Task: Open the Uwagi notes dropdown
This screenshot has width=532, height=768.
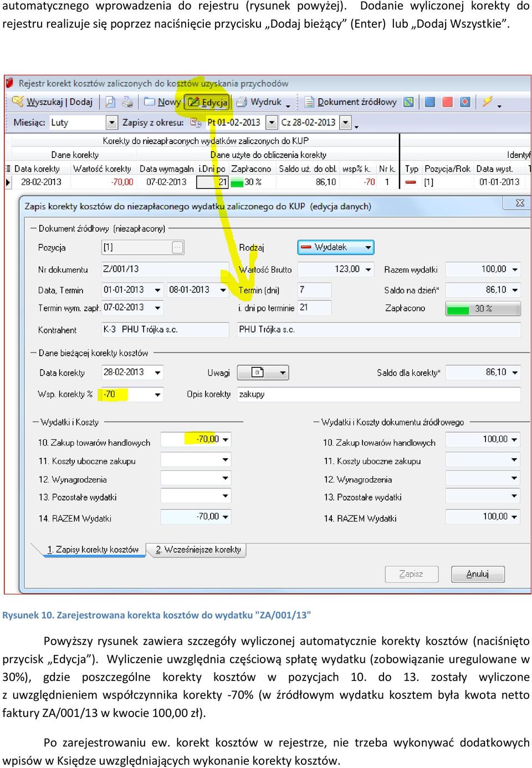Action: click(x=283, y=372)
